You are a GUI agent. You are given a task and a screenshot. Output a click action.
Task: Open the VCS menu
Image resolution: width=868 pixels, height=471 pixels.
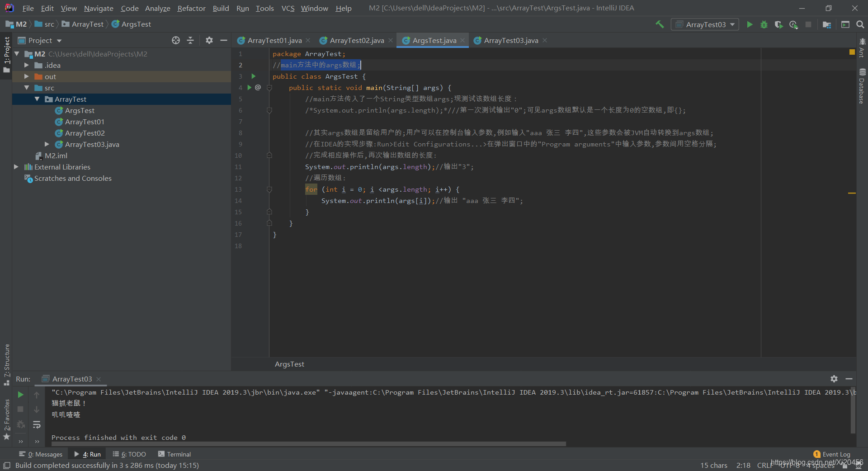(288, 8)
